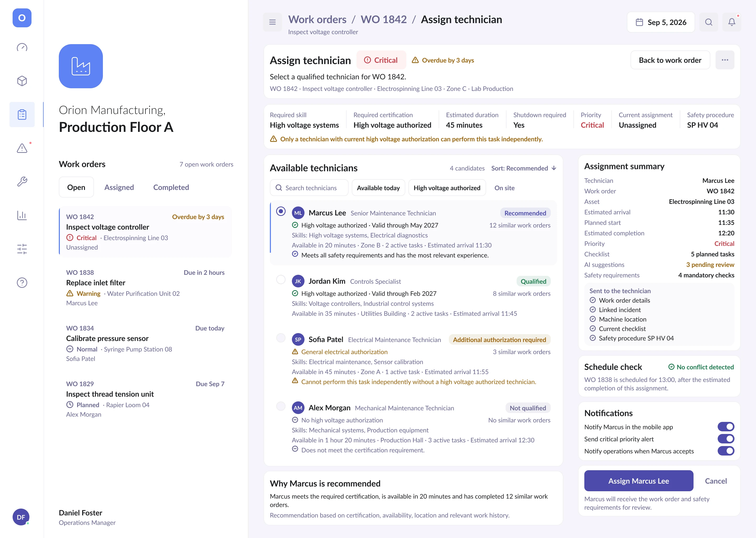This screenshot has height=538, width=756.
Task: Open the dashboard gauge icon in sidebar
Action: point(22,47)
